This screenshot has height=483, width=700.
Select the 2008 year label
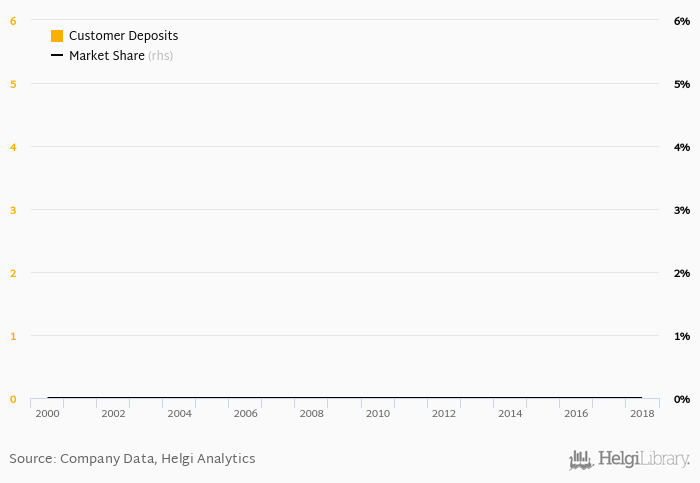312,413
